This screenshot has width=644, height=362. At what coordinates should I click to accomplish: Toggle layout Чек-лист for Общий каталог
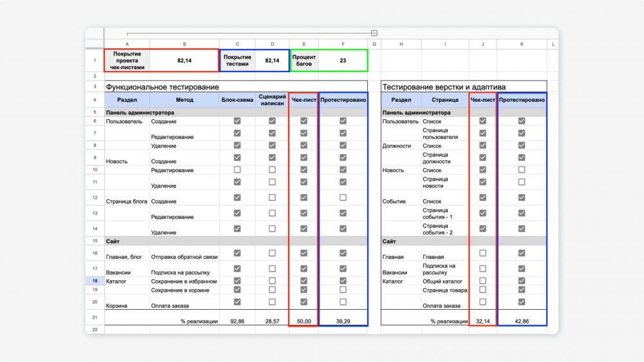pyautogui.click(x=482, y=281)
